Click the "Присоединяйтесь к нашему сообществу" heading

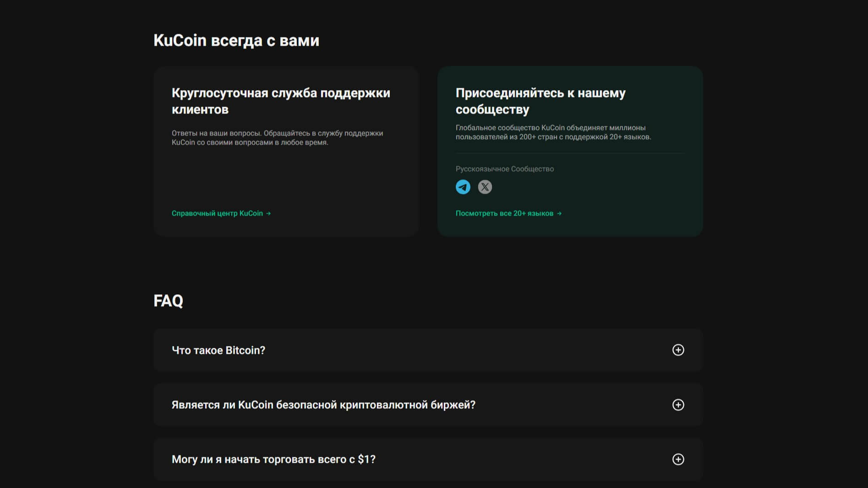tap(540, 101)
